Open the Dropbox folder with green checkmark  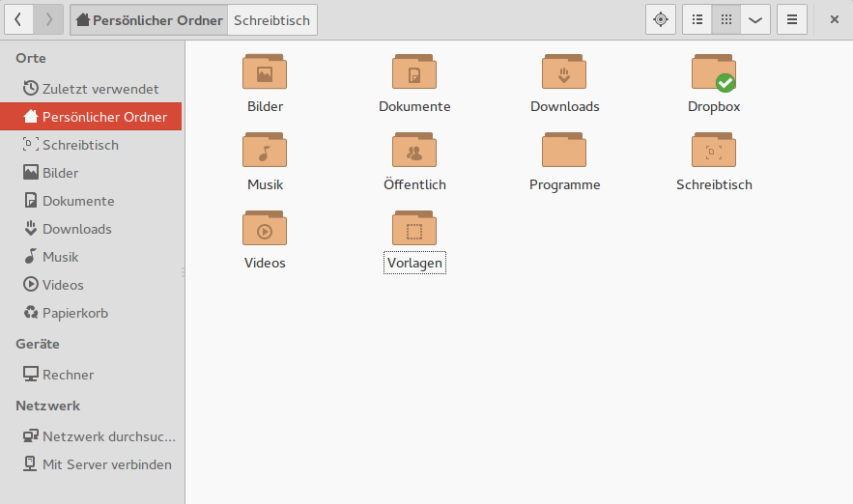pos(714,72)
